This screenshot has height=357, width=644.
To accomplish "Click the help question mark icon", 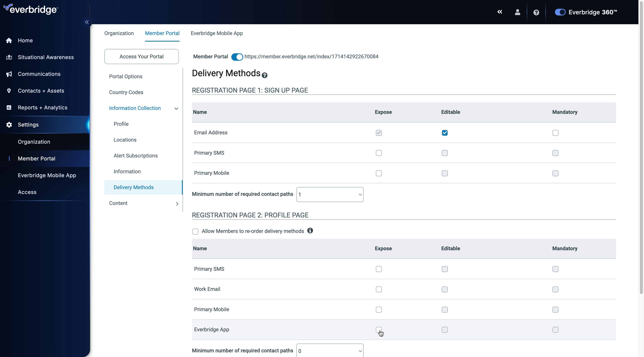I will (536, 12).
